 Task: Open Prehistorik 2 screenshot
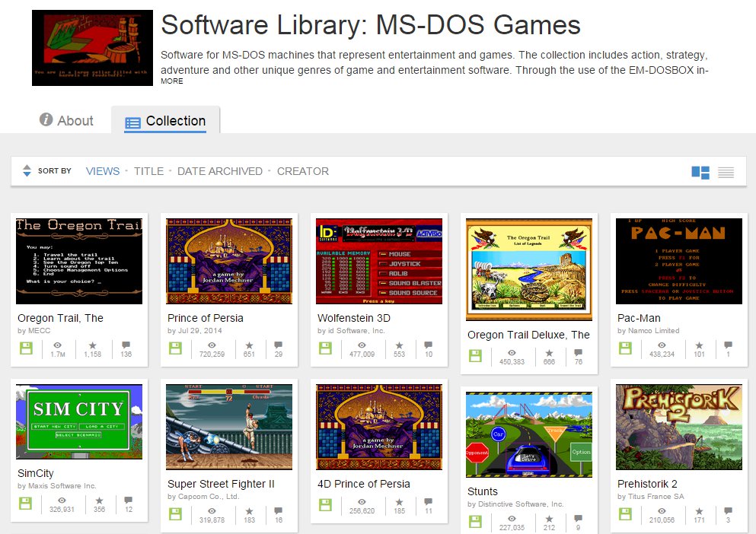click(679, 427)
